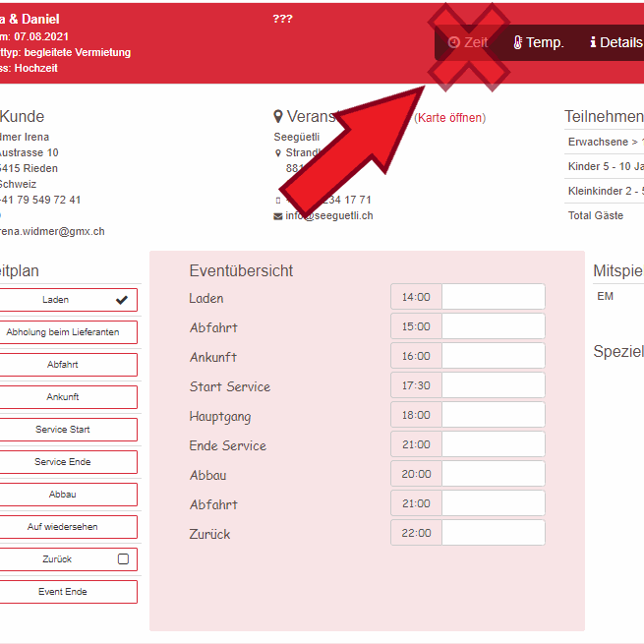This screenshot has height=644, width=644.
Task: Click the checkmark on the Laden button
Action: pyautogui.click(x=121, y=300)
